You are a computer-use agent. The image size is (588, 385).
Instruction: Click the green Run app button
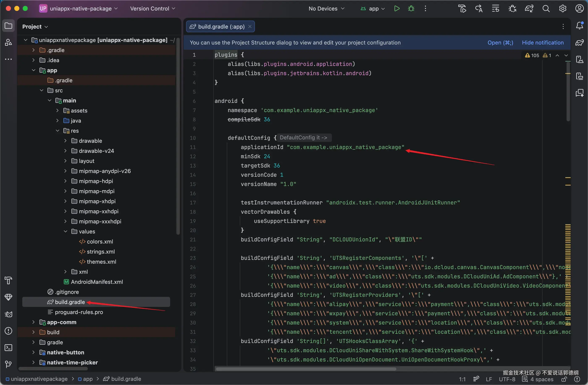pos(397,9)
